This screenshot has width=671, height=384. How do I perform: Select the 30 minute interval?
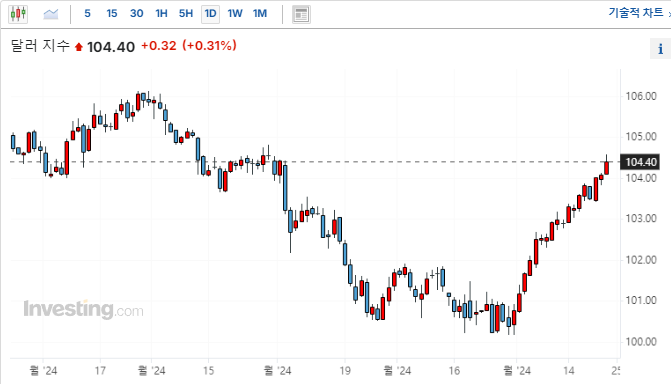point(137,14)
